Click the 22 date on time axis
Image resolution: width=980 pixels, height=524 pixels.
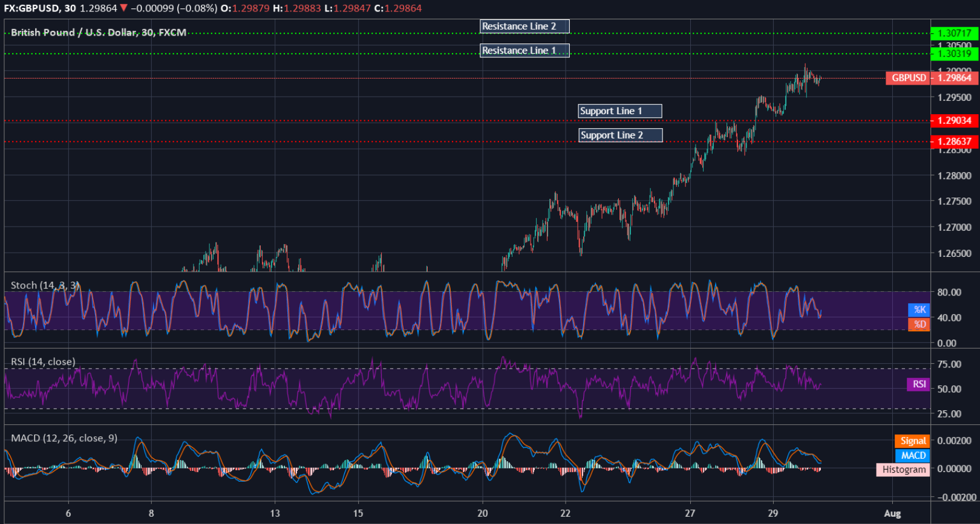tap(565, 513)
